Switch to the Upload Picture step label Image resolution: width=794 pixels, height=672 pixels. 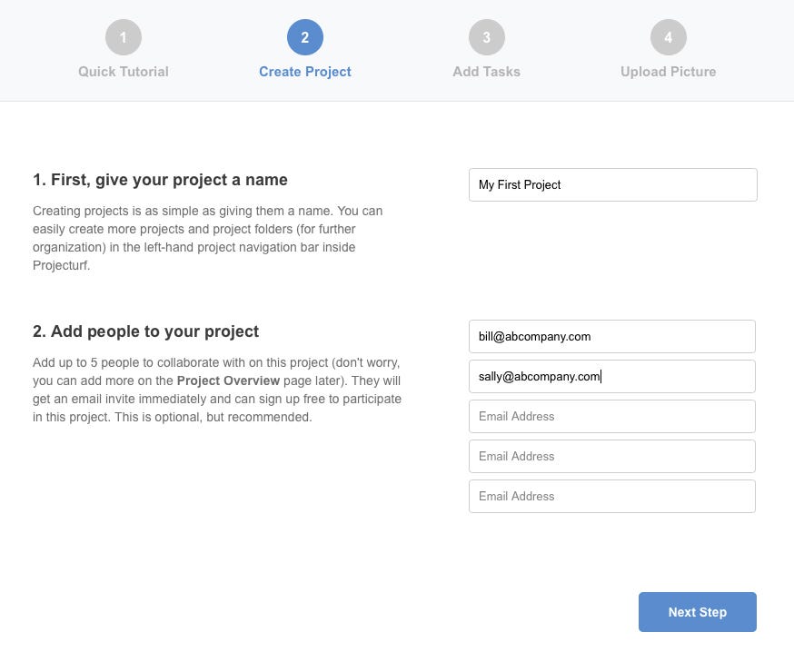click(669, 72)
